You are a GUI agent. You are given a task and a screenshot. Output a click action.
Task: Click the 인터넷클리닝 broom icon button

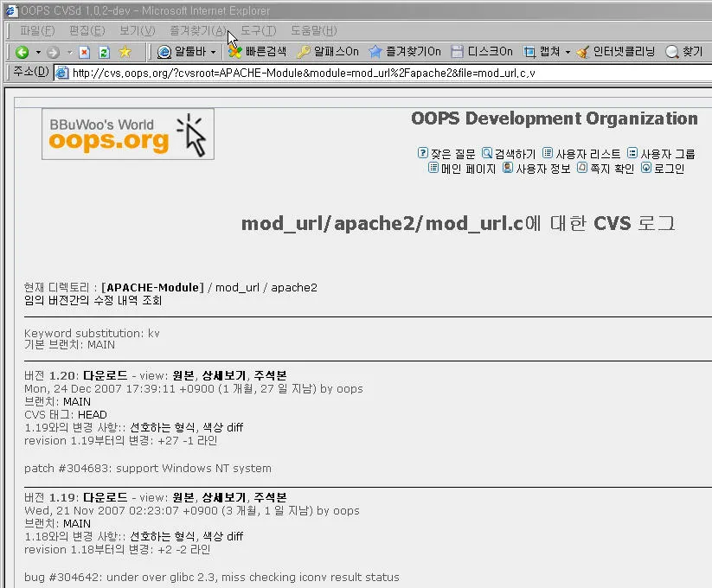(615, 52)
